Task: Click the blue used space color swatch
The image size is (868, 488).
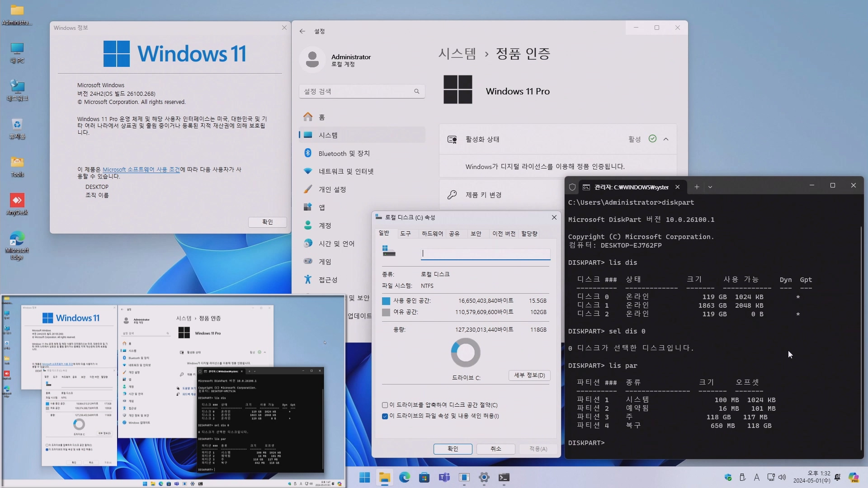Action: coord(386,301)
